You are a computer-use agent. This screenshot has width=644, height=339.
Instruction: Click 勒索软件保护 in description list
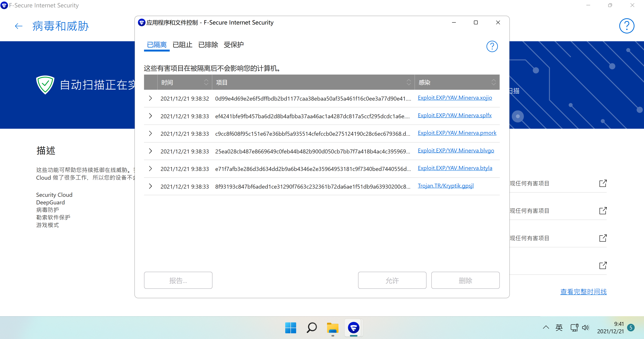click(53, 217)
